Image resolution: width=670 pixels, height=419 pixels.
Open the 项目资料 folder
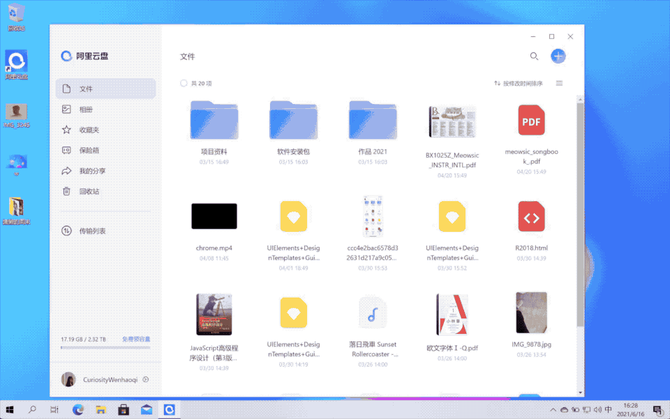tap(214, 121)
